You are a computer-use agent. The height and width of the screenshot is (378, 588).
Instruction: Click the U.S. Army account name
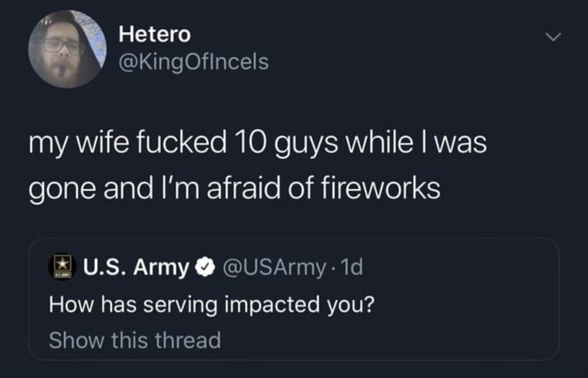coord(136,267)
